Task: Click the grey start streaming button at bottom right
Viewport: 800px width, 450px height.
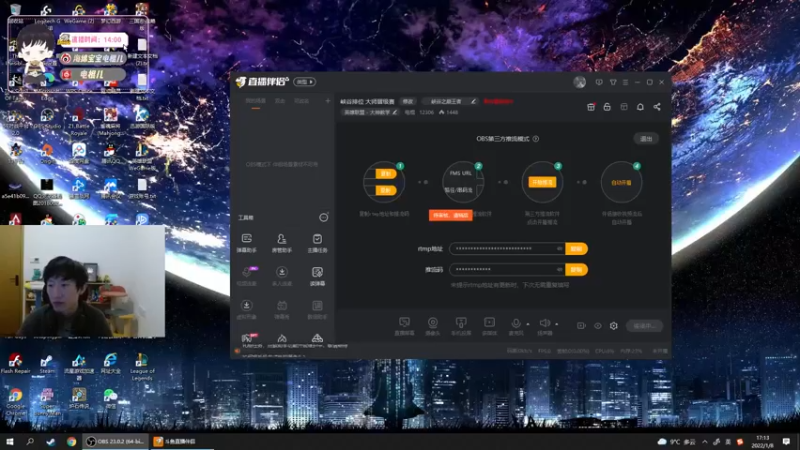Action: pos(644,326)
